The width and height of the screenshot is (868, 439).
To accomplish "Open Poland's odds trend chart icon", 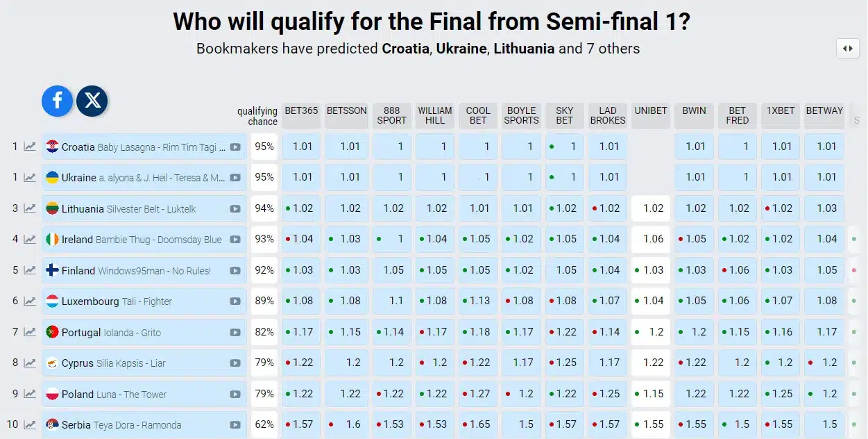I will pos(30,394).
